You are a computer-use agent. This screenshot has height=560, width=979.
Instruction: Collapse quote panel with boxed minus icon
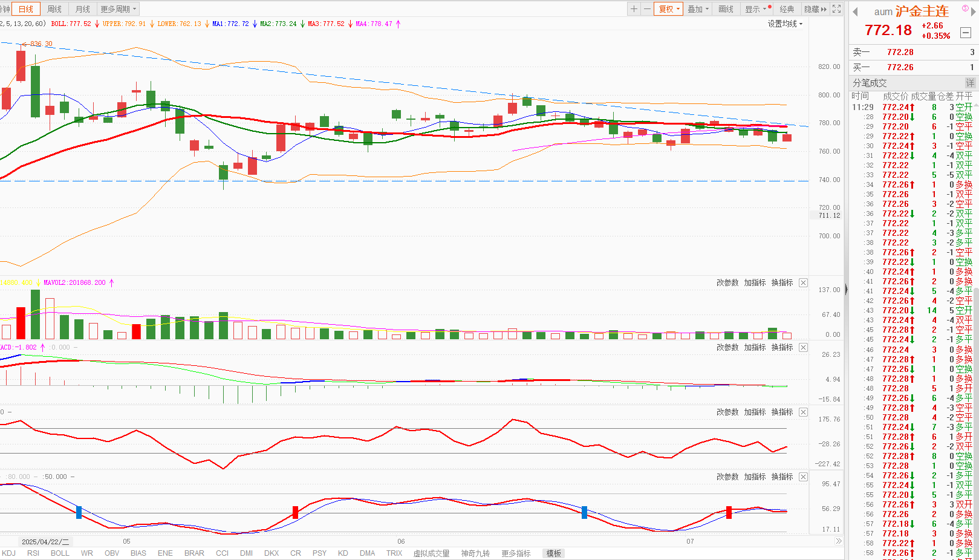(x=966, y=33)
